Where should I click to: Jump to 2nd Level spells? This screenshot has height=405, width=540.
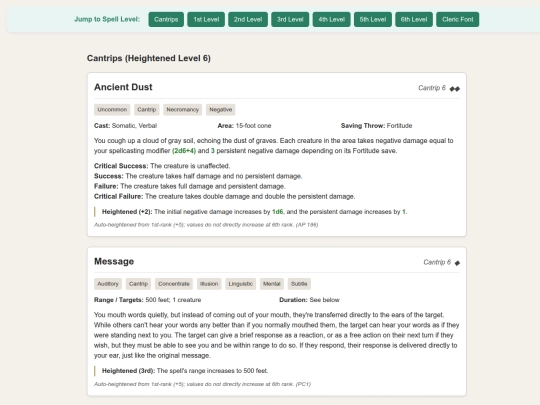(x=248, y=19)
